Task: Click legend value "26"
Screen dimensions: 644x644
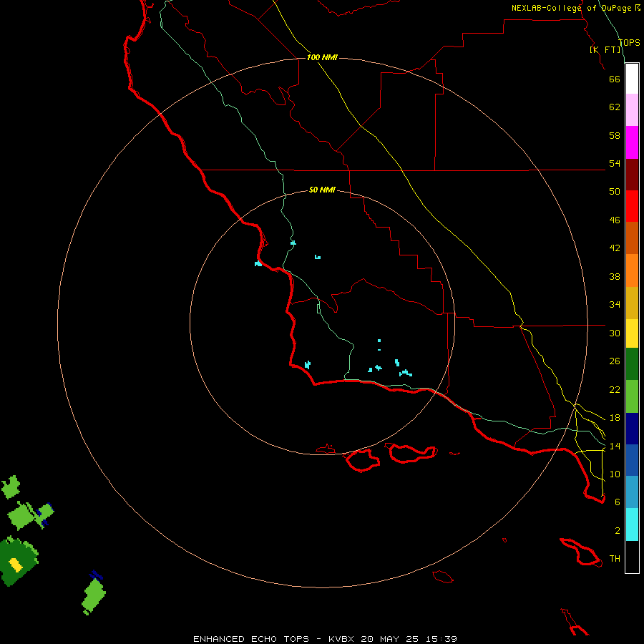Action: click(x=615, y=361)
